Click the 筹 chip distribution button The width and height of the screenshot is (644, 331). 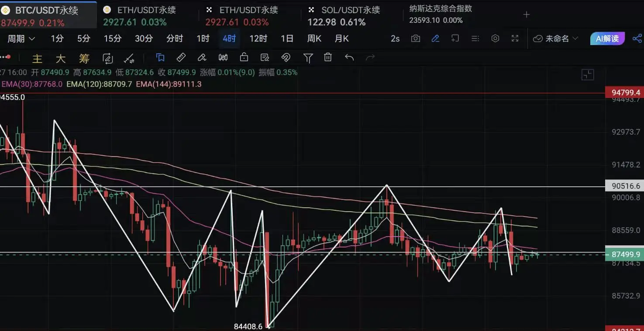(x=84, y=58)
